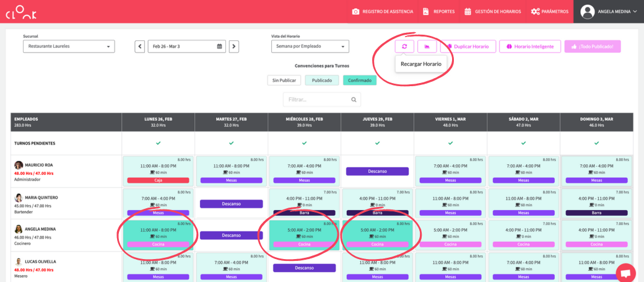Go to next week arrow
This screenshot has height=282, width=644.
[234, 46]
